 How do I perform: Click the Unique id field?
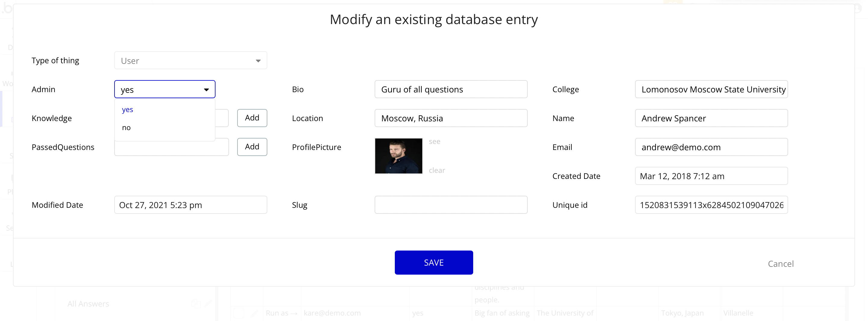pyautogui.click(x=711, y=205)
